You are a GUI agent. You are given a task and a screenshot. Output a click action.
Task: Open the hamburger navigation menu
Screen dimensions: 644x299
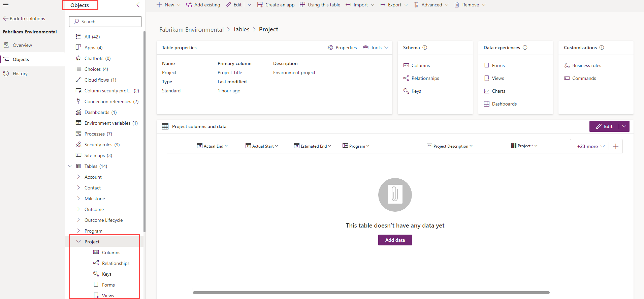6,5
